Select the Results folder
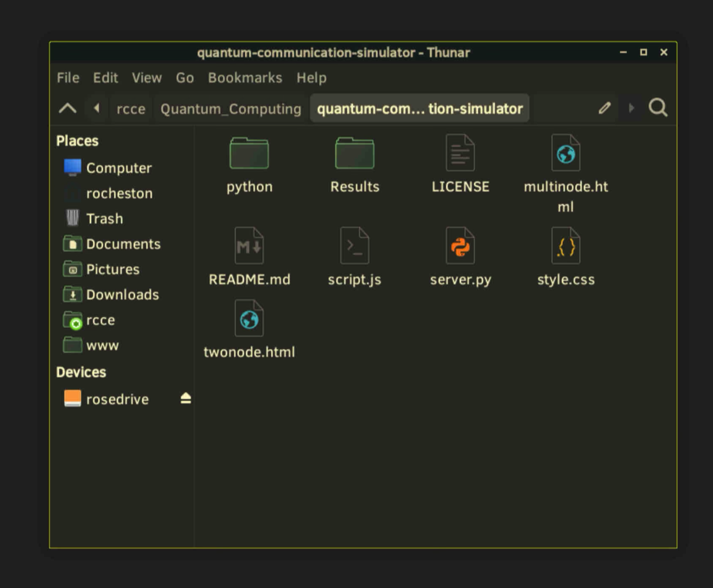The width and height of the screenshot is (713, 588). pos(354,153)
